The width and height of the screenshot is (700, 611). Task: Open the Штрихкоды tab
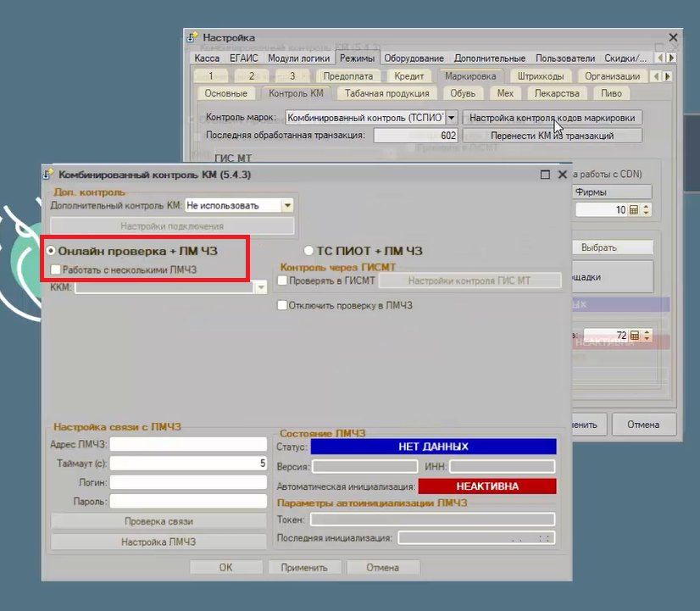[x=541, y=76]
